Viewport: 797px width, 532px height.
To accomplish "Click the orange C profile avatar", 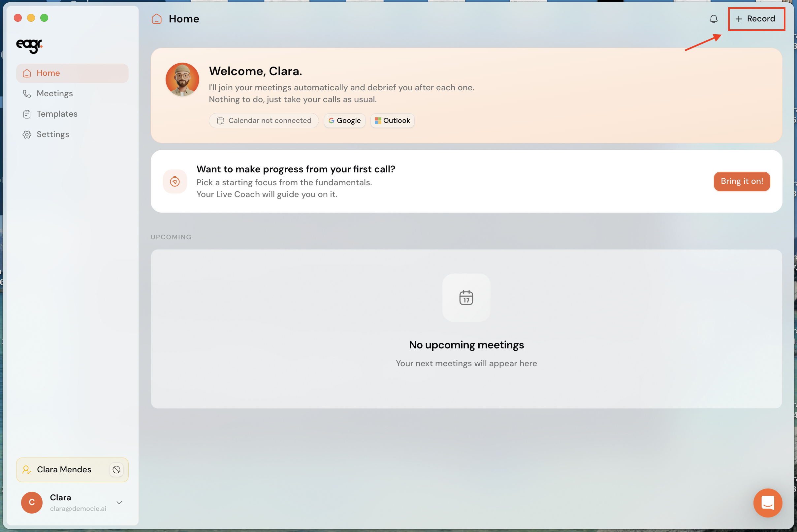I will [x=32, y=502].
